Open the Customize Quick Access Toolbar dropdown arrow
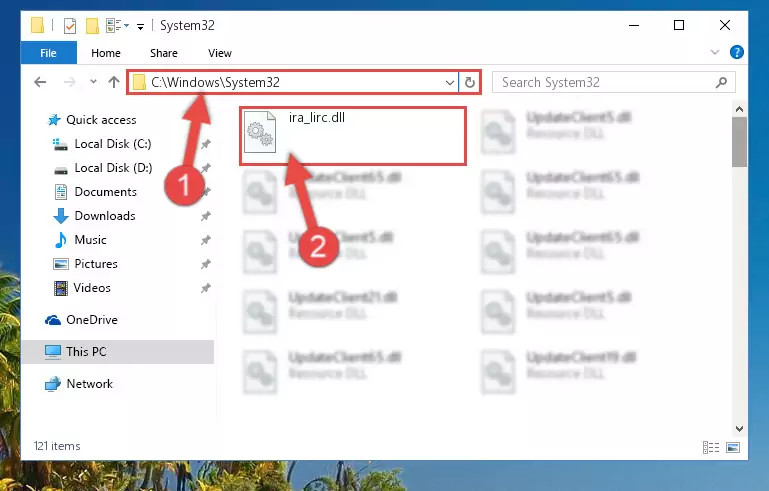The height and width of the screenshot is (491, 769). pyautogui.click(x=140, y=26)
